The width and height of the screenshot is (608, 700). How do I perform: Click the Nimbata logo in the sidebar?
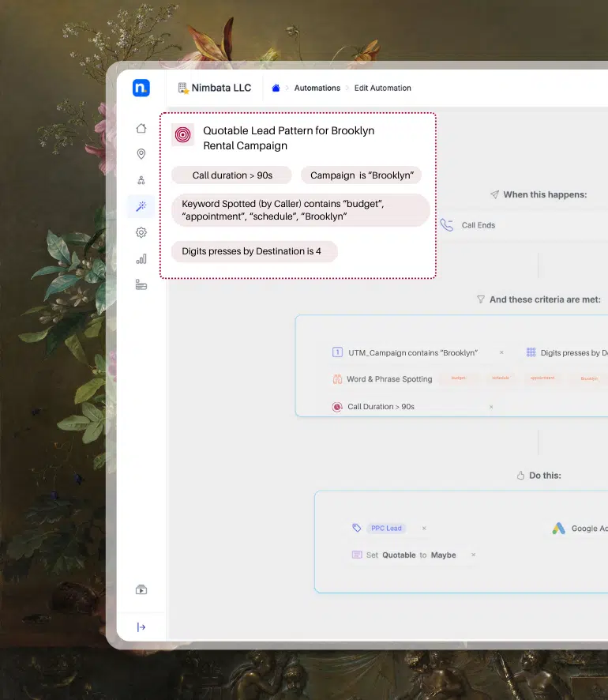141,88
